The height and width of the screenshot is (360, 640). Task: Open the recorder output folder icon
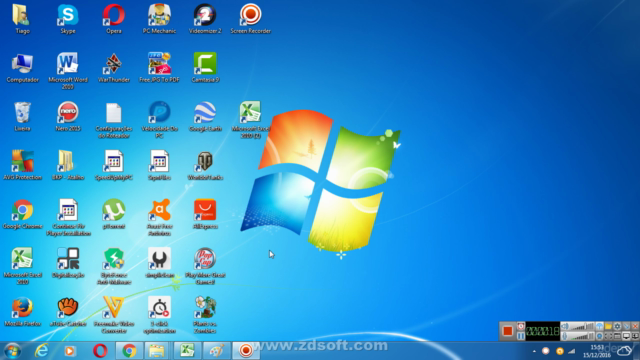(x=608, y=326)
